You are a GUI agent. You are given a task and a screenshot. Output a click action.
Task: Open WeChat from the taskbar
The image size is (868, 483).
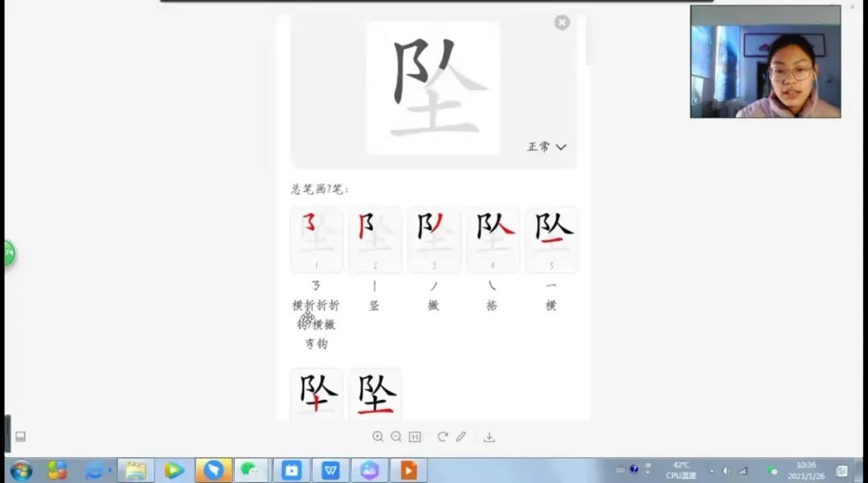251,470
